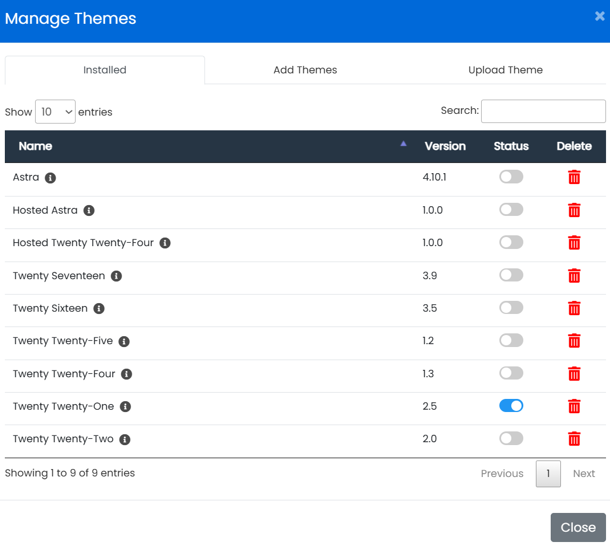Screen dimensions: 610x547
Task: Disable the Twenty Twenty-One theme switch
Action: click(x=511, y=406)
